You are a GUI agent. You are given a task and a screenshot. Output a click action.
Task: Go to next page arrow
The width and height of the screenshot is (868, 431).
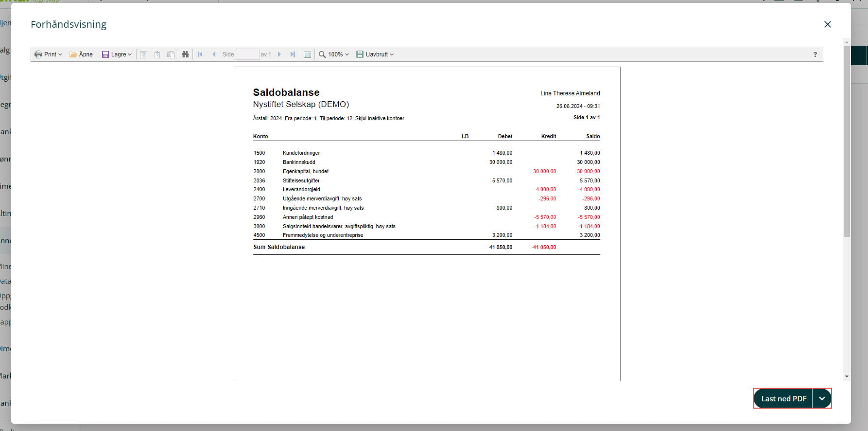[279, 54]
